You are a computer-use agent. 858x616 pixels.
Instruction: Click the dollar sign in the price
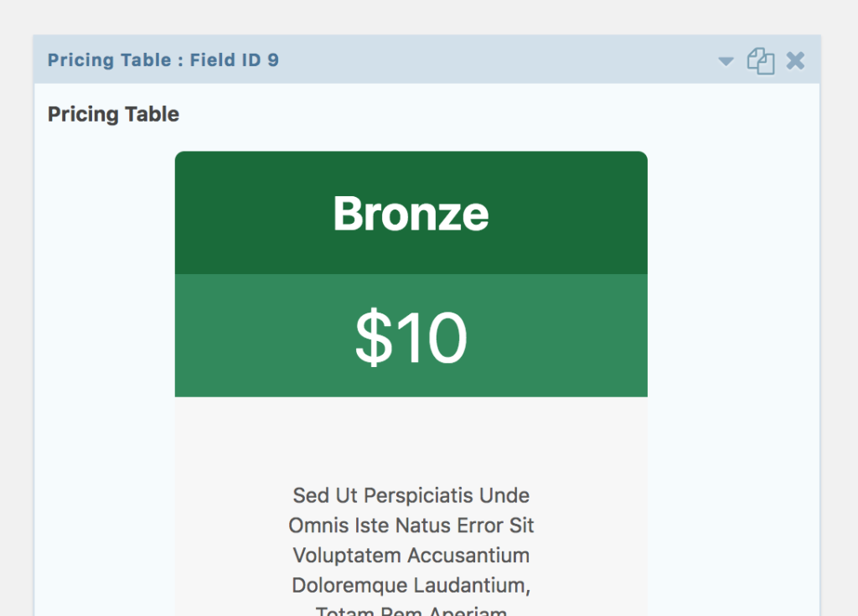(374, 336)
